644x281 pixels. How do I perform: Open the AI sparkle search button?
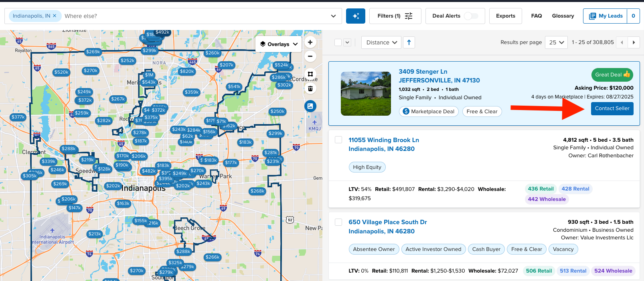click(356, 16)
